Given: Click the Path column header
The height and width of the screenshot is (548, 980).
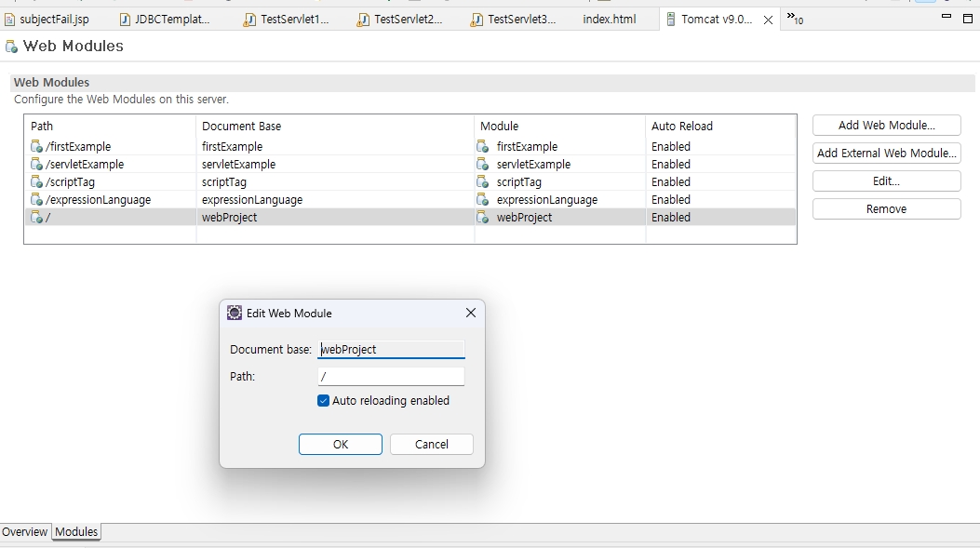Looking at the screenshot, I should pos(110,127).
